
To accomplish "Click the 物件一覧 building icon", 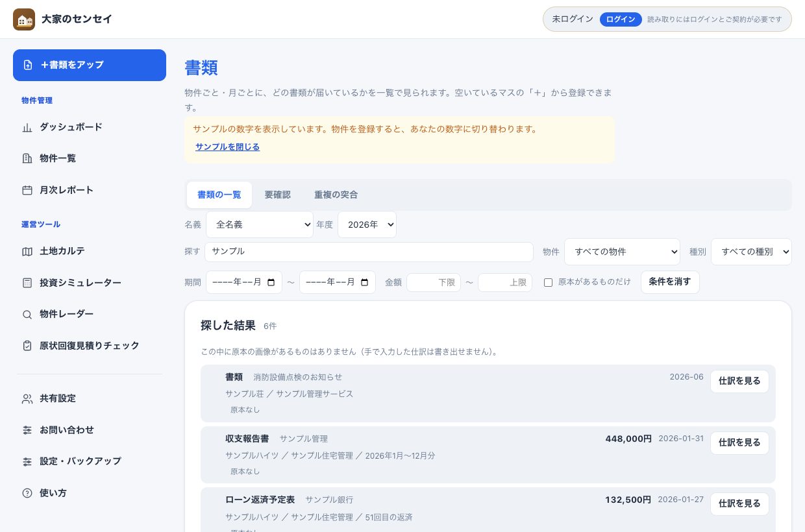I will tap(27, 158).
